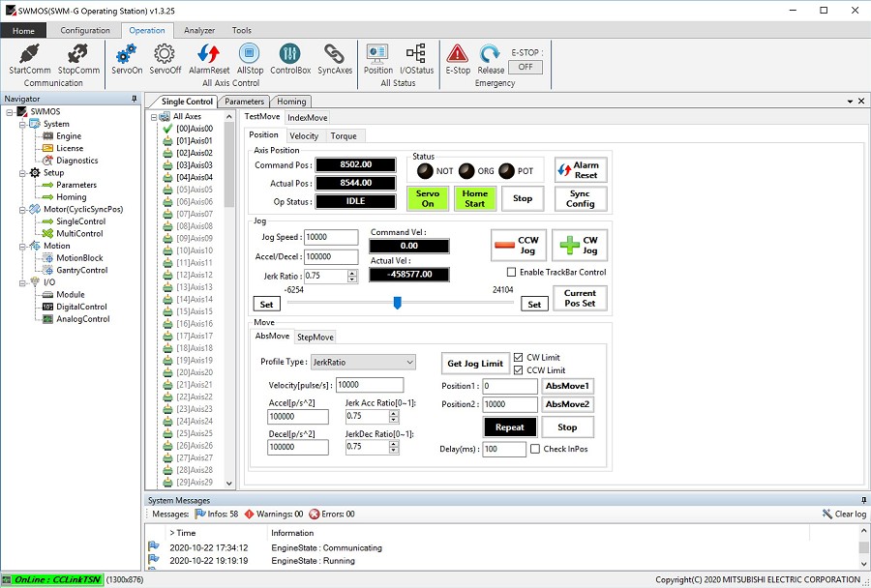This screenshot has width=871, height=588.
Task: Click the StartComm icon in ribbon
Action: coord(29,54)
